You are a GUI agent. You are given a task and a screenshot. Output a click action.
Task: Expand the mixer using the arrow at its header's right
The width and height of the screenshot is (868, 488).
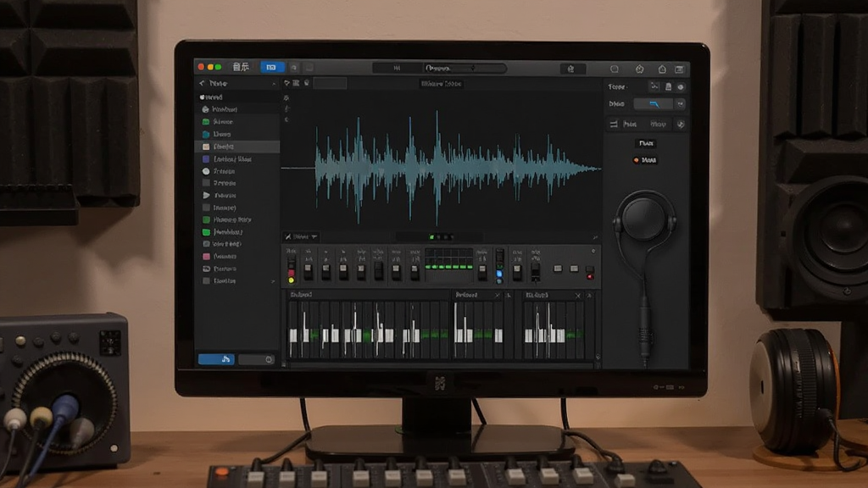point(595,237)
